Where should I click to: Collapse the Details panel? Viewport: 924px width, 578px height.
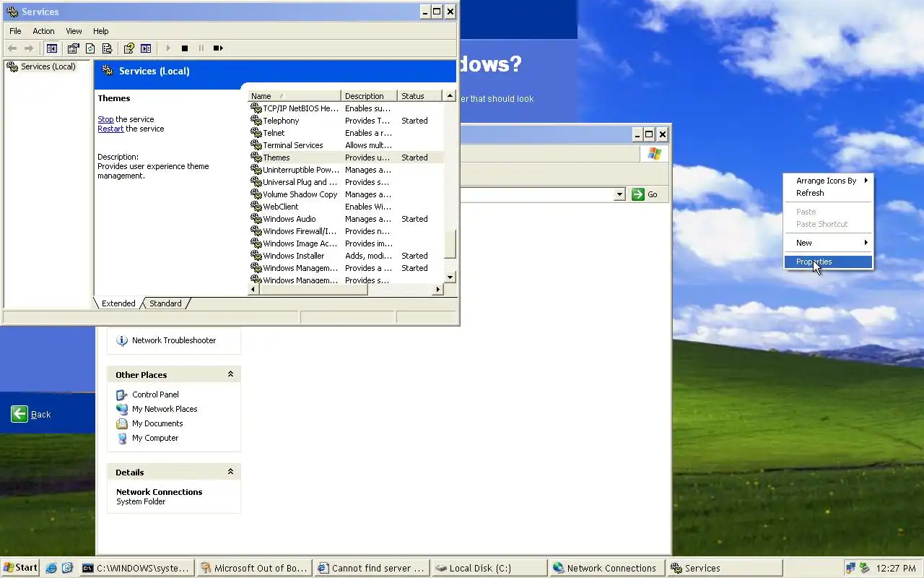click(x=230, y=472)
